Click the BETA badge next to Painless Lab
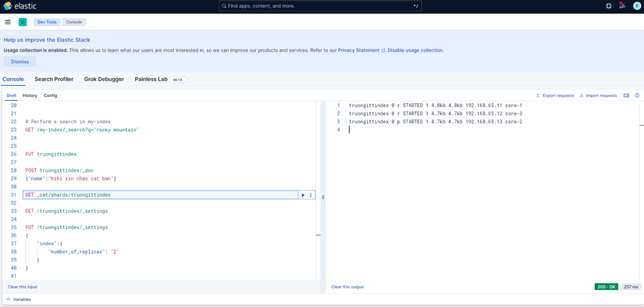This screenshot has width=644, height=307. pos(178,80)
